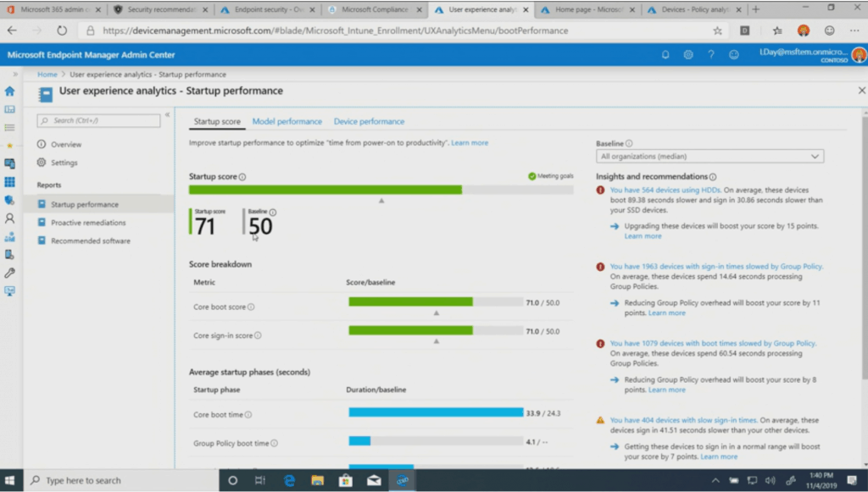The height and width of the screenshot is (492, 868).
Task: Open the Home icon in the left navigation rail
Action: 9,91
